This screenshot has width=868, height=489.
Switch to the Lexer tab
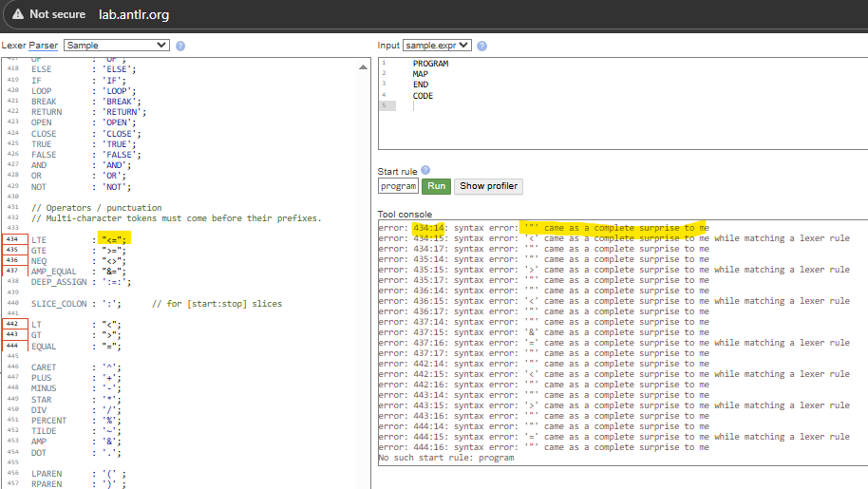[13, 46]
